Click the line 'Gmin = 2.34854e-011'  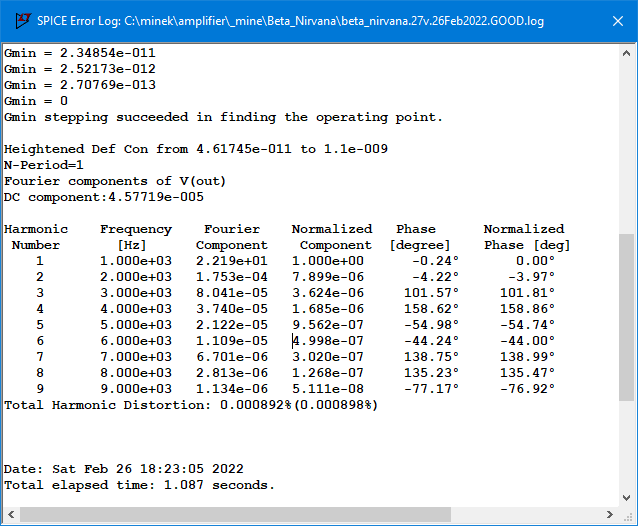click(80, 53)
